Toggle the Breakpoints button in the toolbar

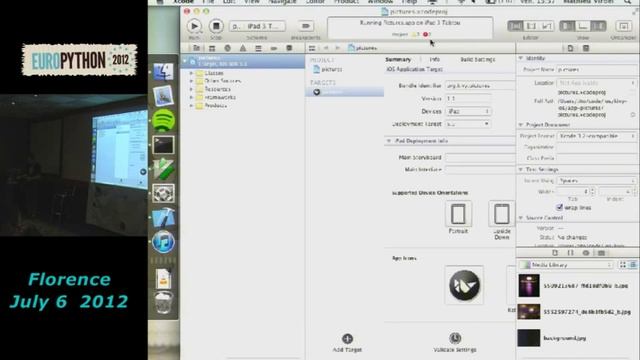[306, 26]
